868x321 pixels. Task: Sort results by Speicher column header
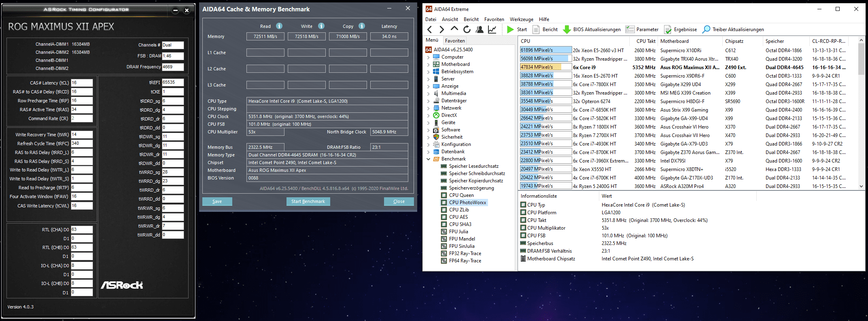[786, 41]
